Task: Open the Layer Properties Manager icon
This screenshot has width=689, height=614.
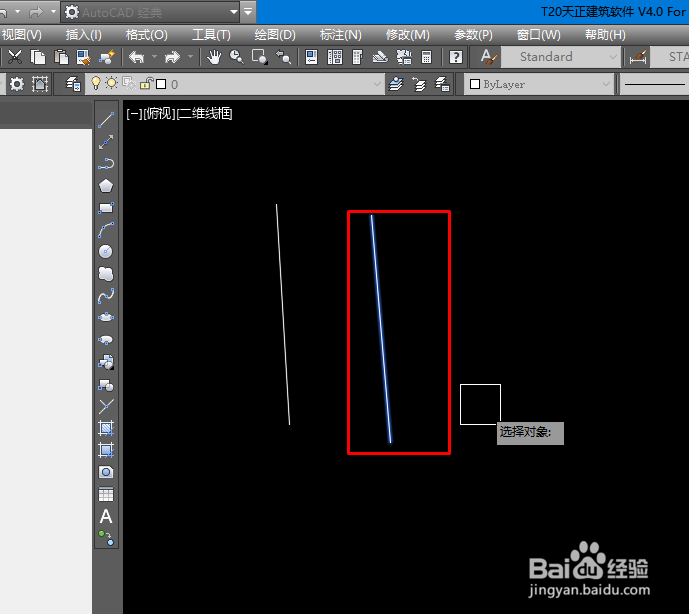Action: (x=73, y=84)
